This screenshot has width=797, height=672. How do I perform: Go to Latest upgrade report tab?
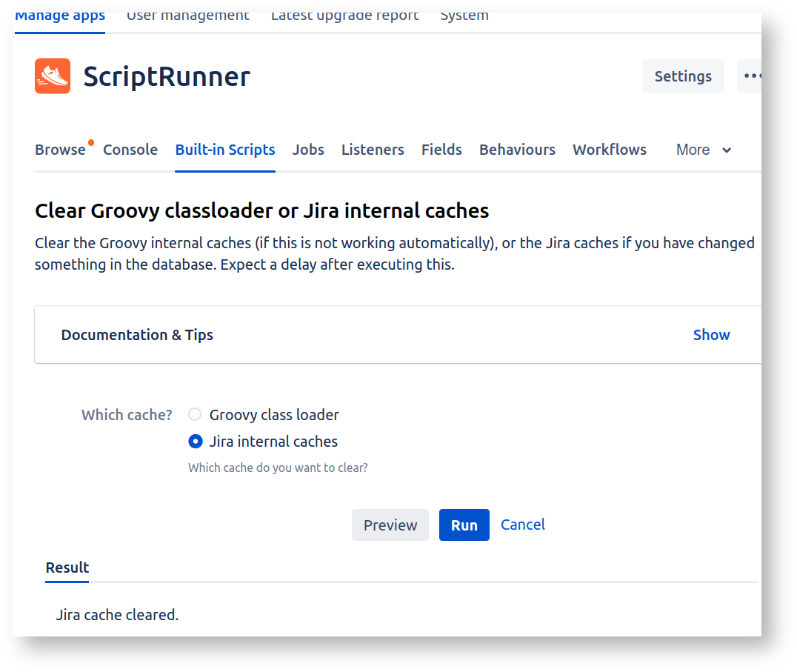(x=344, y=17)
